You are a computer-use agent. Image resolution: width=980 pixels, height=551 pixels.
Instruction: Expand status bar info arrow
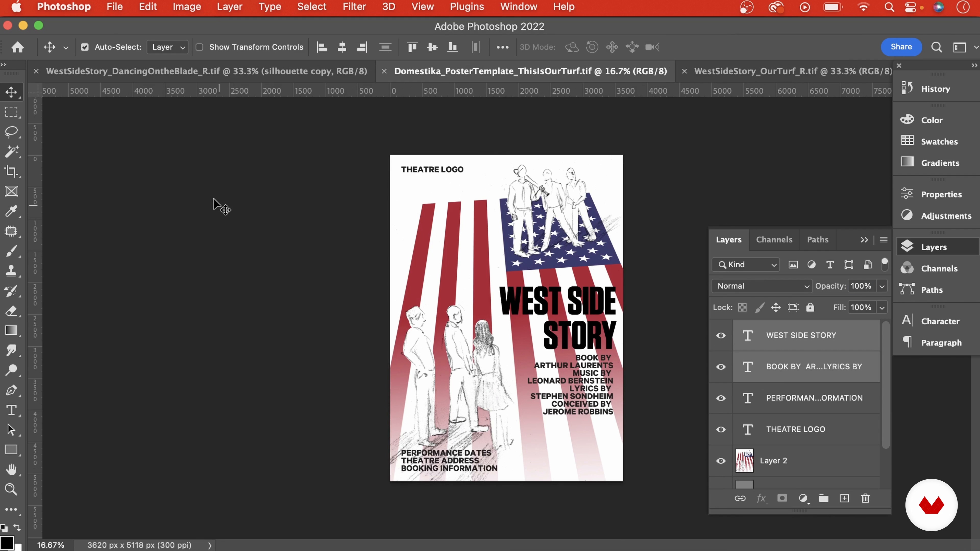click(210, 545)
